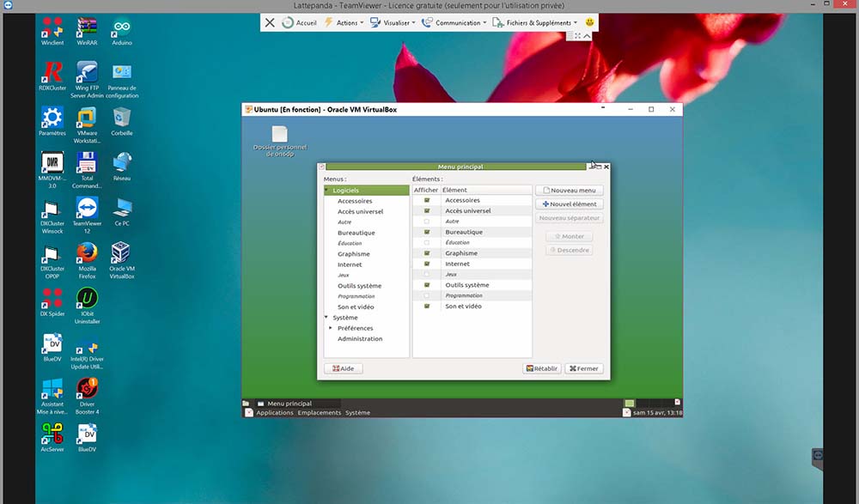Click the Élément column header

(x=486, y=190)
